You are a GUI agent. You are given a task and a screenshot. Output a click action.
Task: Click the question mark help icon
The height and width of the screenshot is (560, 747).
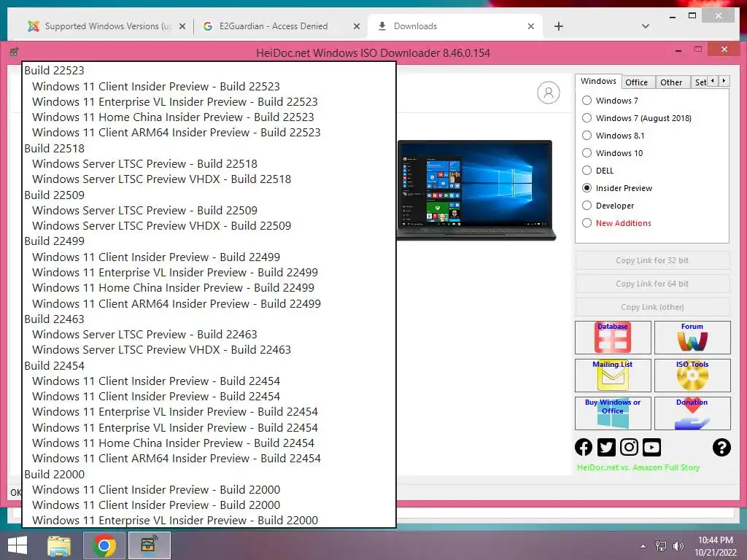click(721, 447)
